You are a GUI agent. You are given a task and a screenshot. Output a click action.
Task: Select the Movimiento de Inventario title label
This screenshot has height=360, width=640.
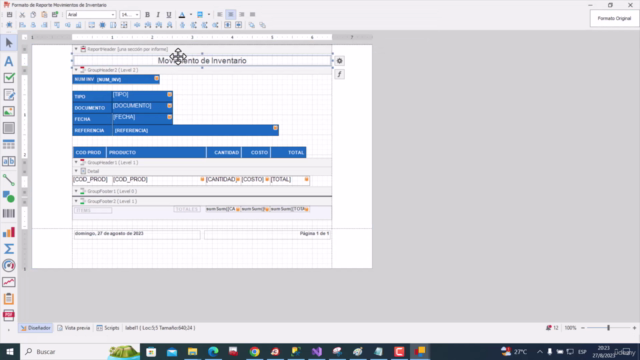(x=202, y=61)
